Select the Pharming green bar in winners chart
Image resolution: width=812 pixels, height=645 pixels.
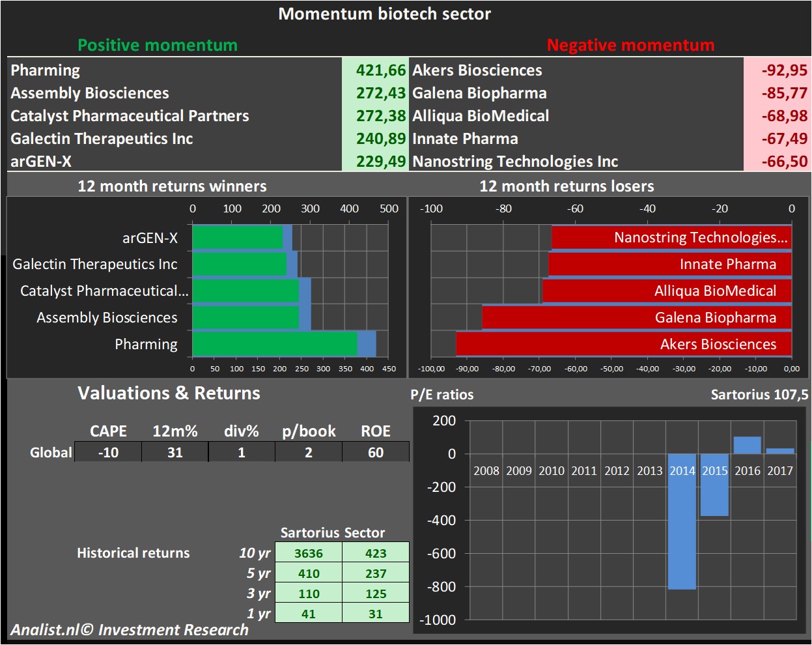click(x=275, y=344)
